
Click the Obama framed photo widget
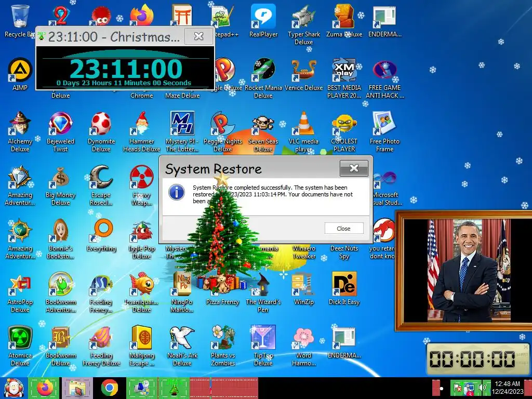click(463, 271)
